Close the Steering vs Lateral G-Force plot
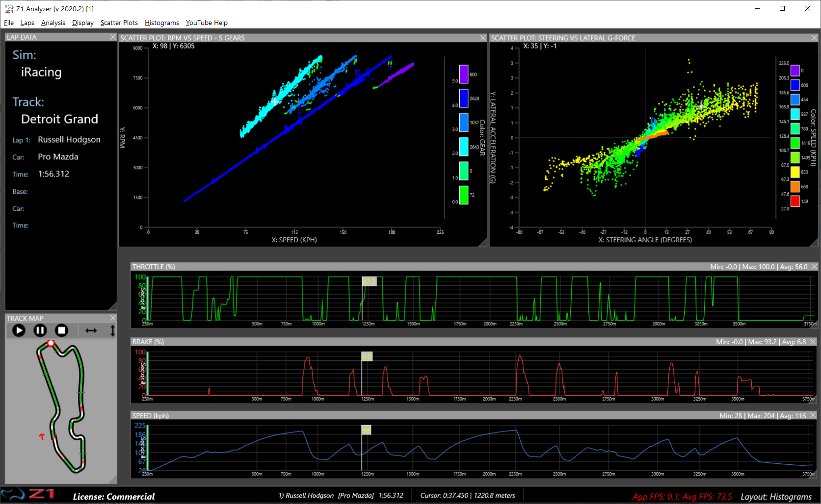The height and width of the screenshot is (504, 821). (815, 38)
